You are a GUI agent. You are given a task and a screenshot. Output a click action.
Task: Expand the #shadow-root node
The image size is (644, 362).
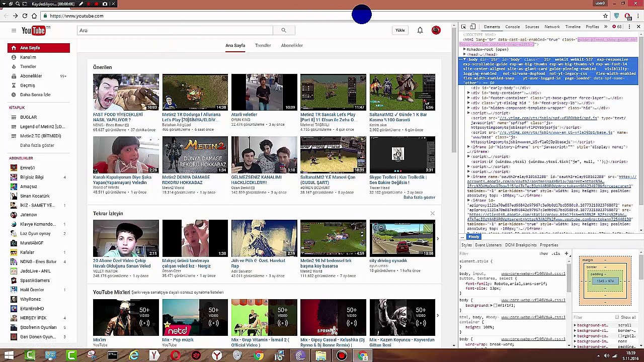pyautogui.click(x=464, y=49)
